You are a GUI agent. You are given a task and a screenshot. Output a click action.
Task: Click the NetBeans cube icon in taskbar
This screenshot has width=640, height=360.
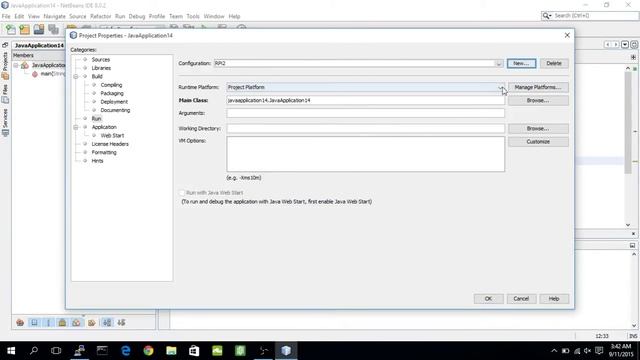pos(286,351)
